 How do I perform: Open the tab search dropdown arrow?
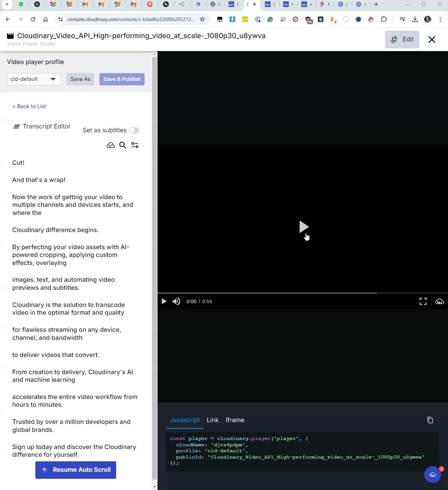[7, 4]
